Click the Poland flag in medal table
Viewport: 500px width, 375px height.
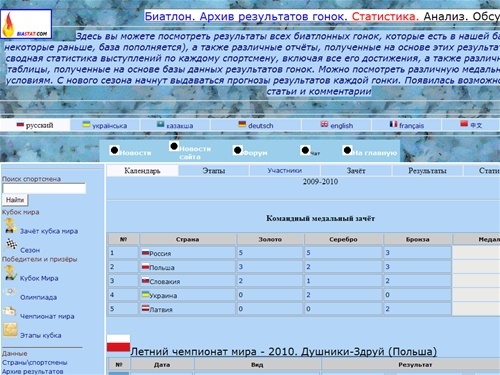pos(145,267)
